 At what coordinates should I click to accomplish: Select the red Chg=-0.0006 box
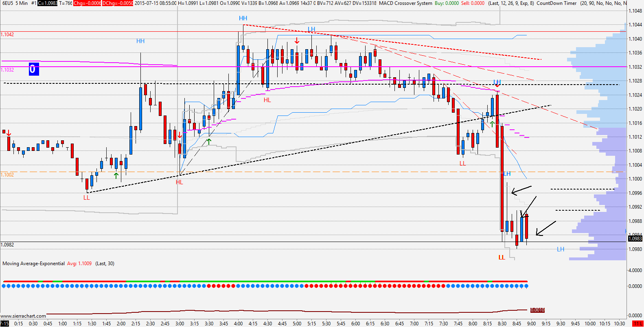click(x=88, y=3)
